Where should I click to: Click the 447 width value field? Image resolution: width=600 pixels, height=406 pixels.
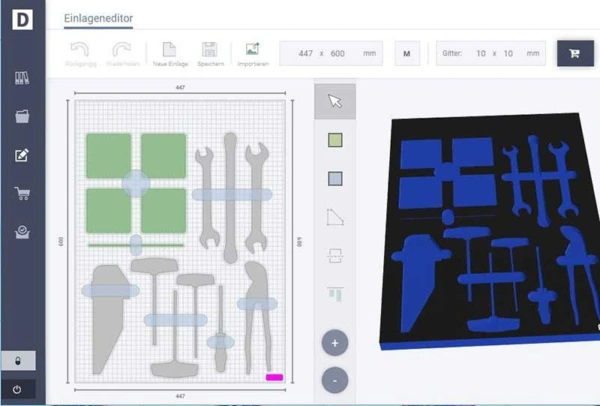pyautogui.click(x=305, y=54)
